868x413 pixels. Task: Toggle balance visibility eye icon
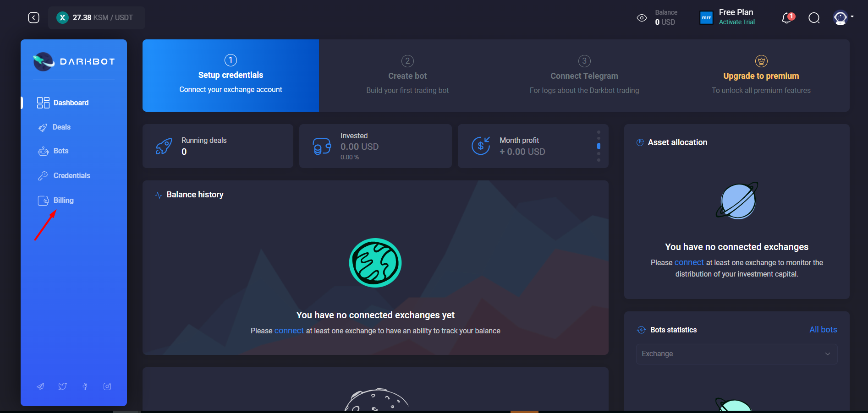pos(641,17)
